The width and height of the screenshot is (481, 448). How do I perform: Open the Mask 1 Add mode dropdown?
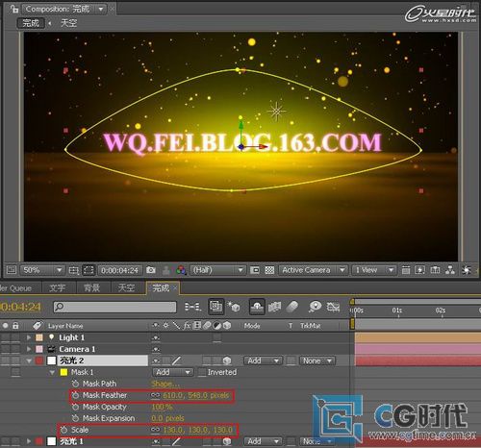coord(172,372)
